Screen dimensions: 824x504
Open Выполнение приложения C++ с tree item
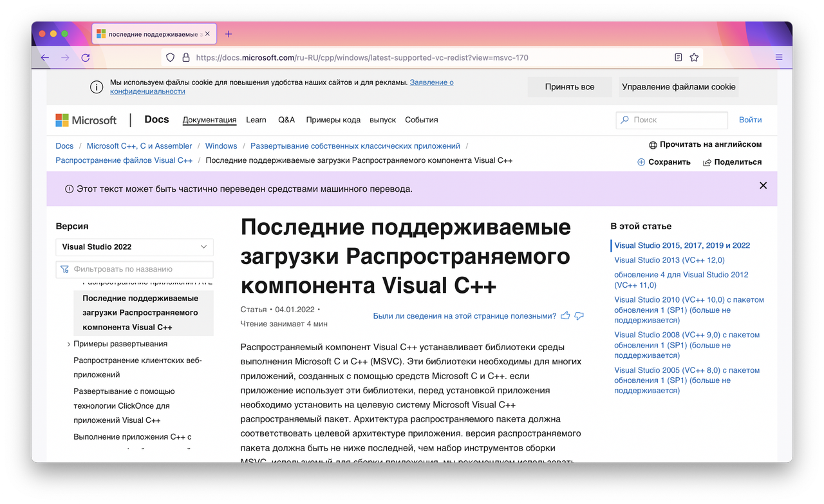(133, 437)
